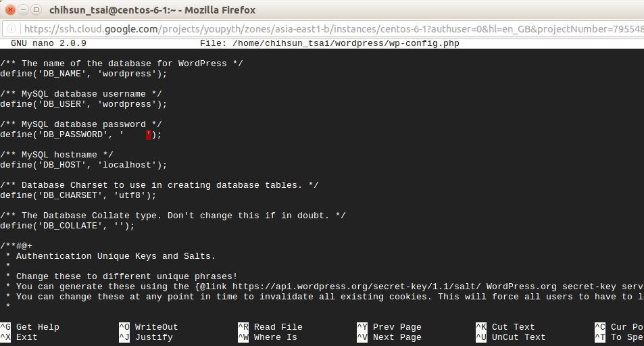Click the 'MySQL database password' comment
Image resolution: width=644 pixels, height=346 pixels.
(x=81, y=124)
